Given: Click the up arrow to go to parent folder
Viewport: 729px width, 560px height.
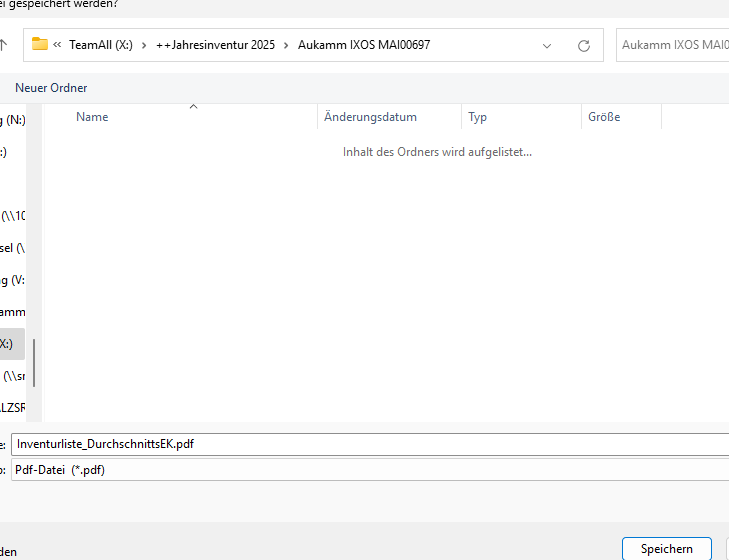Looking at the screenshot, I should pyautogui.click(x=4, y=45).
